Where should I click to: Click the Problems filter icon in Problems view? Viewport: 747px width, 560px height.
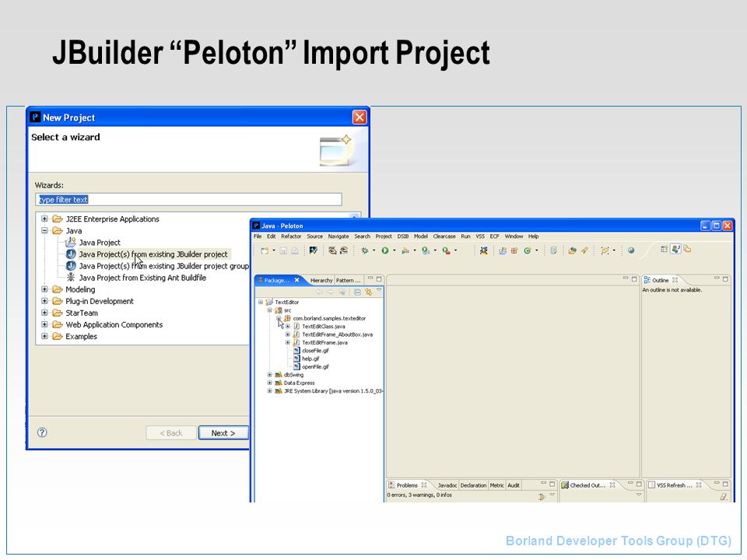pyautogui.click(x=542, y=497)
